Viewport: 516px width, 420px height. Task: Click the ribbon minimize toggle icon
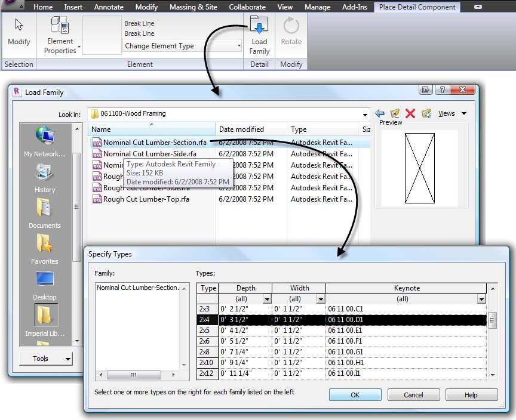[x=478, y=7]
